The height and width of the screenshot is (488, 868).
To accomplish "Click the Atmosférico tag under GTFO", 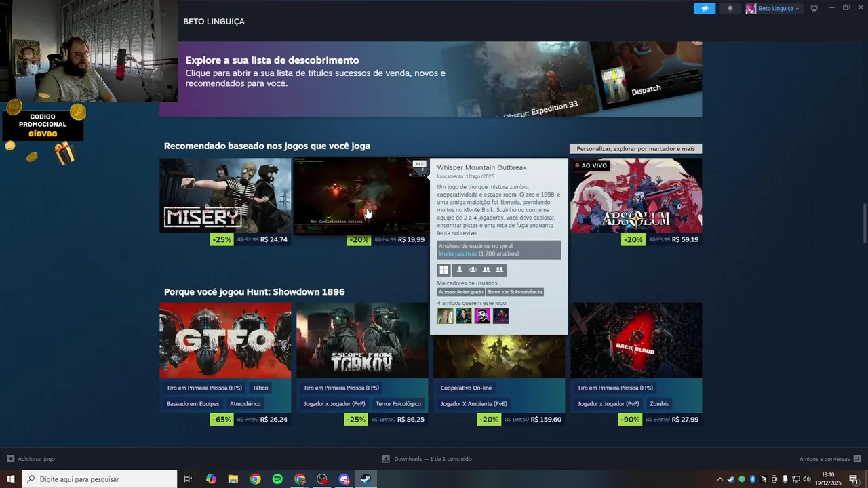I will pos(245,403).
